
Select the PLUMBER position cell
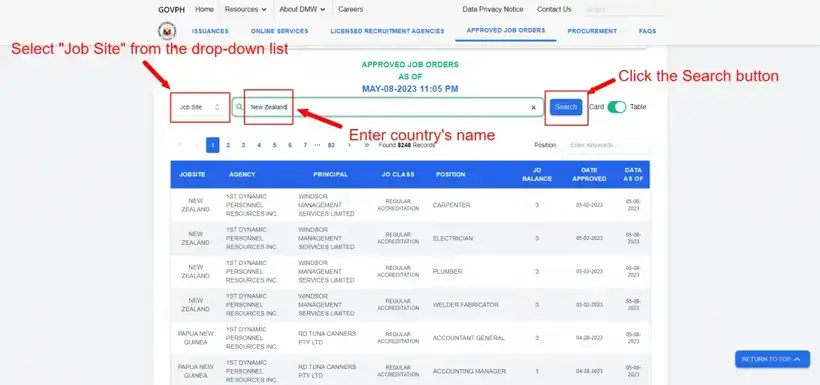448,271
